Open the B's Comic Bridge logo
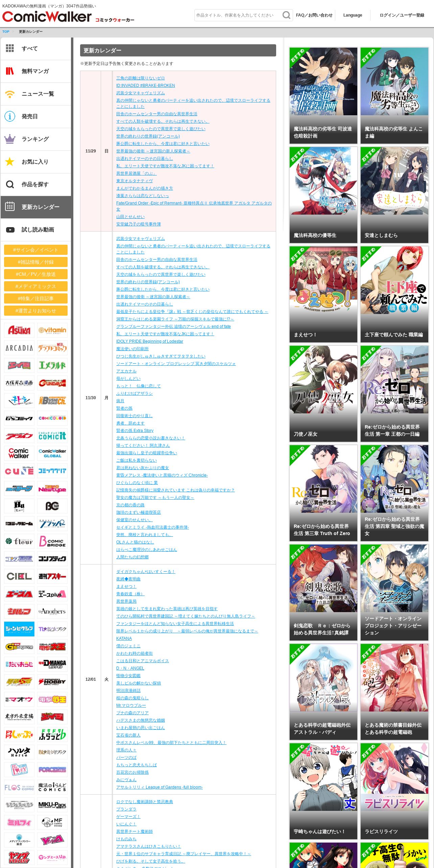The height and width of the screenshot is (868, 434). click(52, 541)
